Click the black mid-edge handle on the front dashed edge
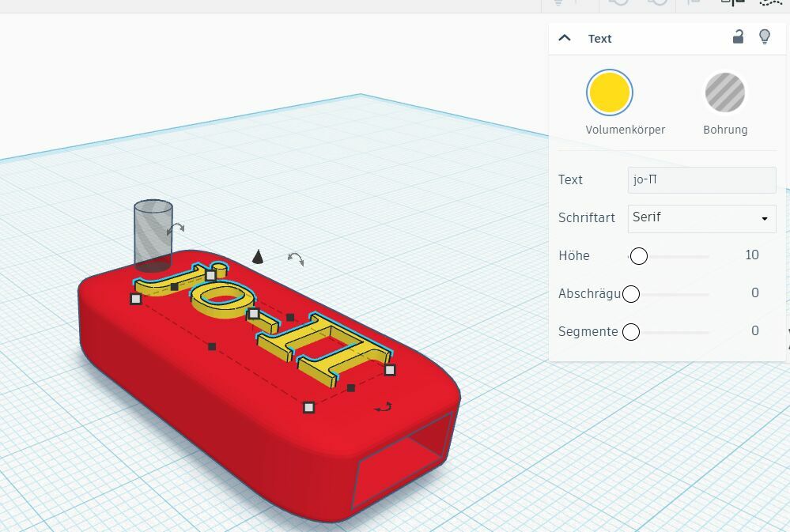The height and width of the screenshot is (532, 790). click(x=212, y=346)
